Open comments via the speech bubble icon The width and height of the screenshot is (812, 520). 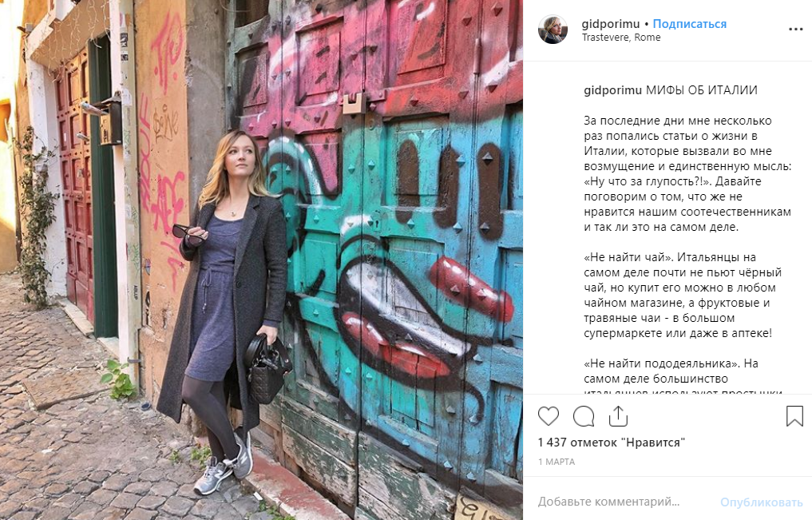[x=584, y=416]
